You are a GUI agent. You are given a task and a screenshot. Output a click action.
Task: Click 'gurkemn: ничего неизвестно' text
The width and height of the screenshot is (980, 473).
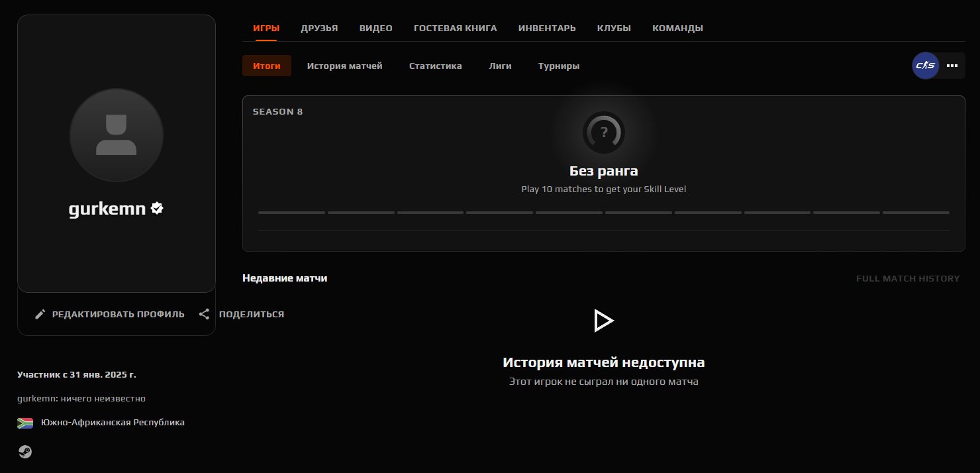81,398
